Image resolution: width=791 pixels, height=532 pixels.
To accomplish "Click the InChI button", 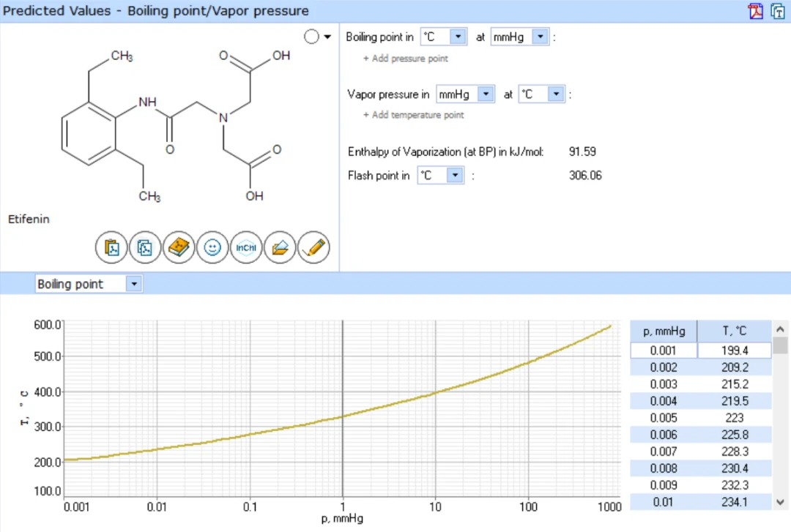I will tap(246, 247).
